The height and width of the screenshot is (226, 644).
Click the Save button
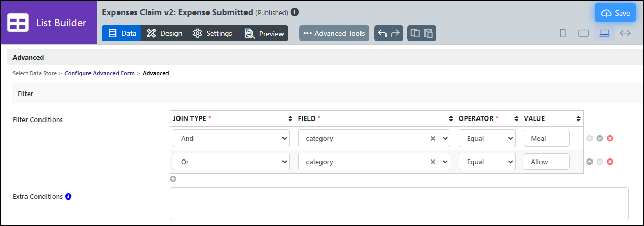pyautogui.click(x=615, y=13)
